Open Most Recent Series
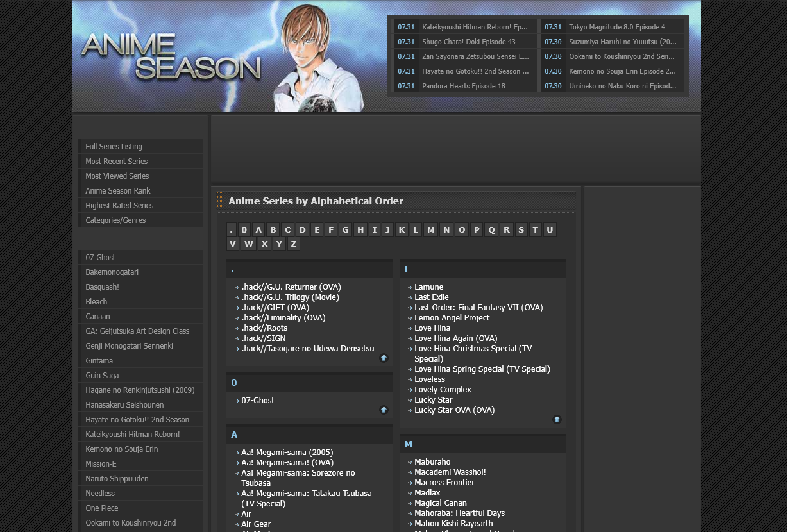The image size is (787, 532). (x=140, y=162)
